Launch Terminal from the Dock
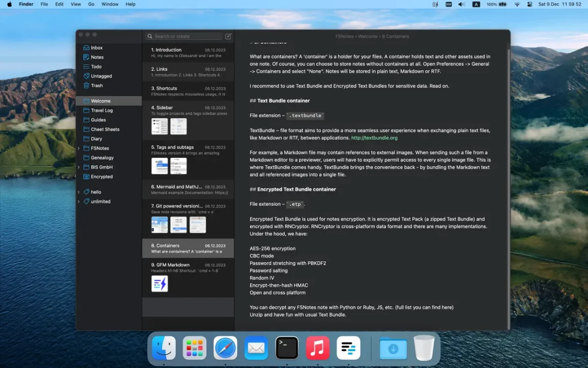The width and height of the screenshot is (588, 368). (x=287, y=349)
